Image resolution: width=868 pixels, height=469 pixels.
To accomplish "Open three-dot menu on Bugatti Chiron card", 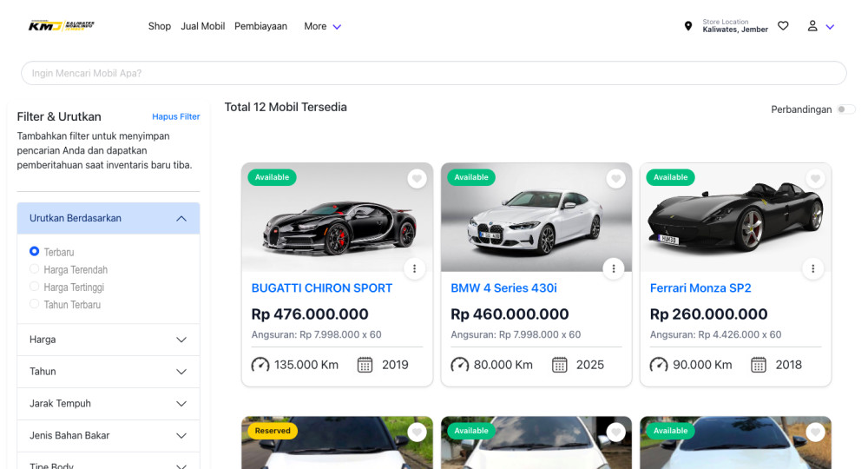I will click(x=415, y=268).
